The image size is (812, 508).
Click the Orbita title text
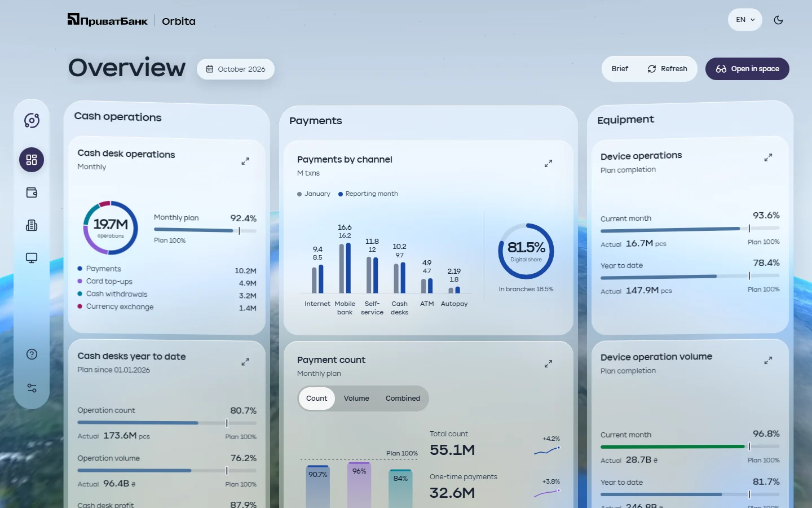coord(179,21)
